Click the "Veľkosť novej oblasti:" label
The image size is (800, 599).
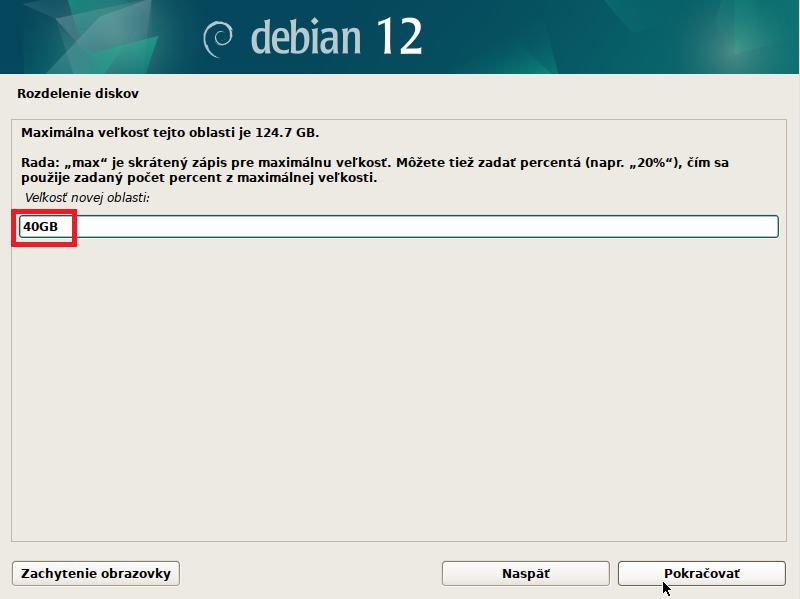[x=87, y=198]
